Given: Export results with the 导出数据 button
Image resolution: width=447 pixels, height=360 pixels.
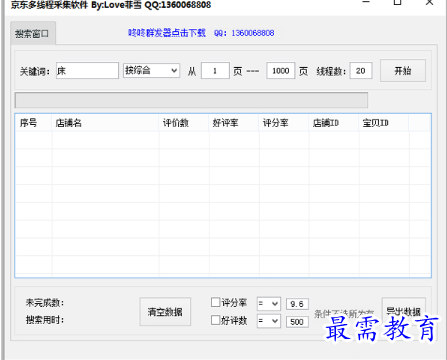Looking at the screenshot, I should point(403,311).
